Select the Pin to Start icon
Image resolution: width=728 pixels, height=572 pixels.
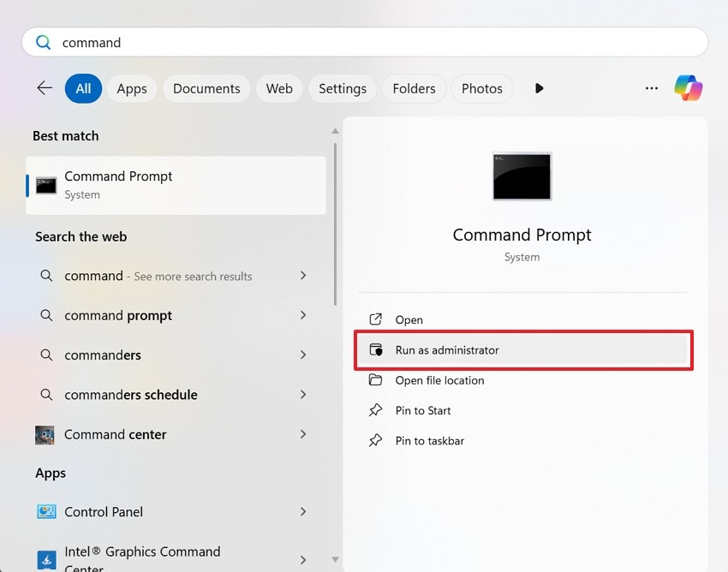point(376,410)
